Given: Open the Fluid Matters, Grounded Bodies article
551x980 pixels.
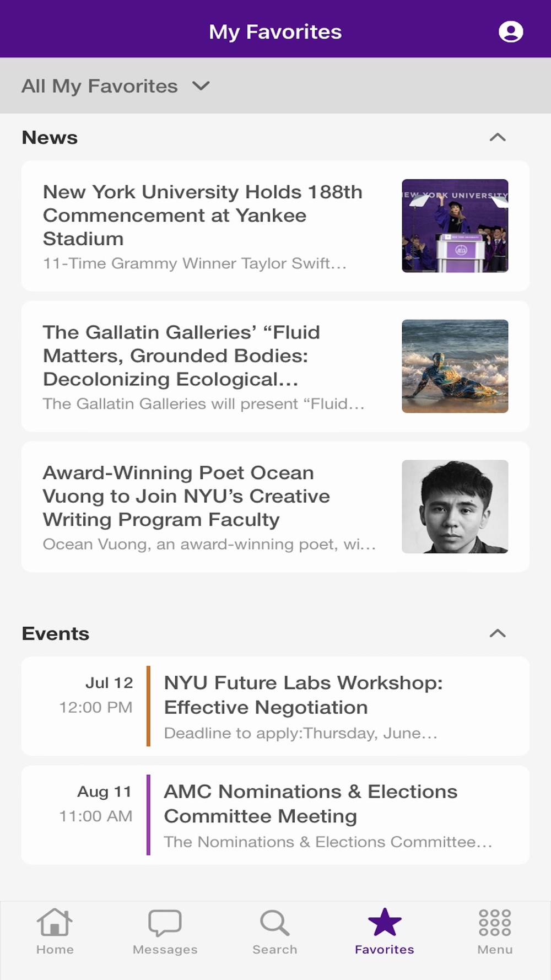Looking at the screenshot, I should pos(182,356).
